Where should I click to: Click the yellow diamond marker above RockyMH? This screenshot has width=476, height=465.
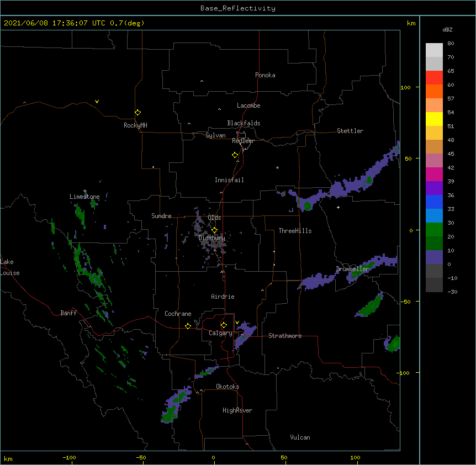click(137, 113)
